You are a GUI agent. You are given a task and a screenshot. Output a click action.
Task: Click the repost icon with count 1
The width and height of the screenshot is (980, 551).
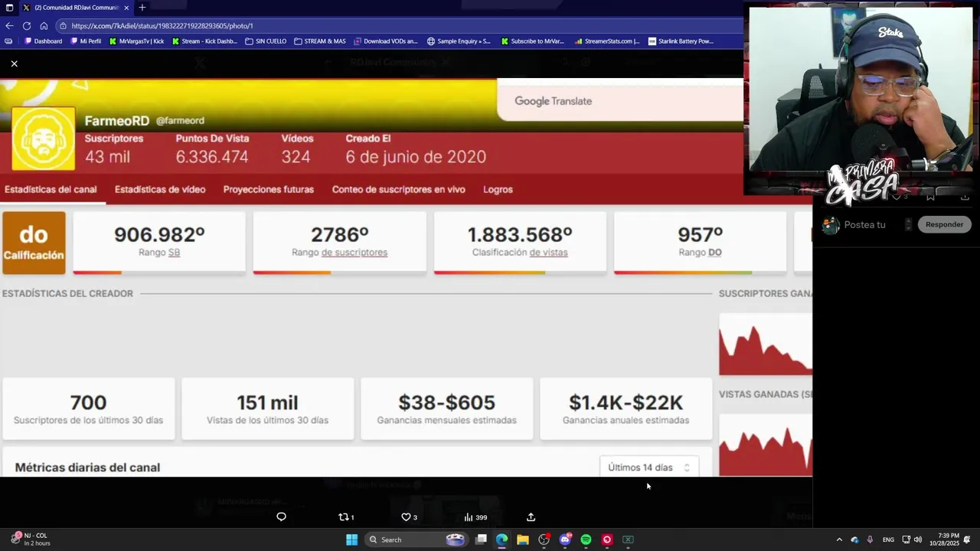coord(346,517)
